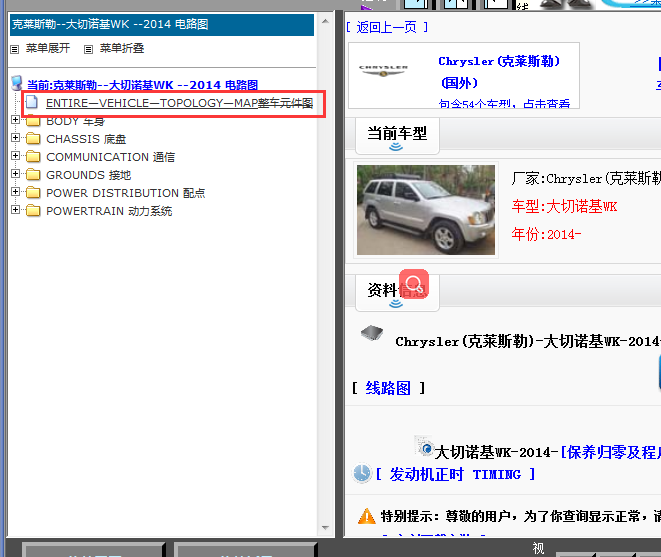
Task: Click the Chrysler winged logo
Action: [383, 70]
